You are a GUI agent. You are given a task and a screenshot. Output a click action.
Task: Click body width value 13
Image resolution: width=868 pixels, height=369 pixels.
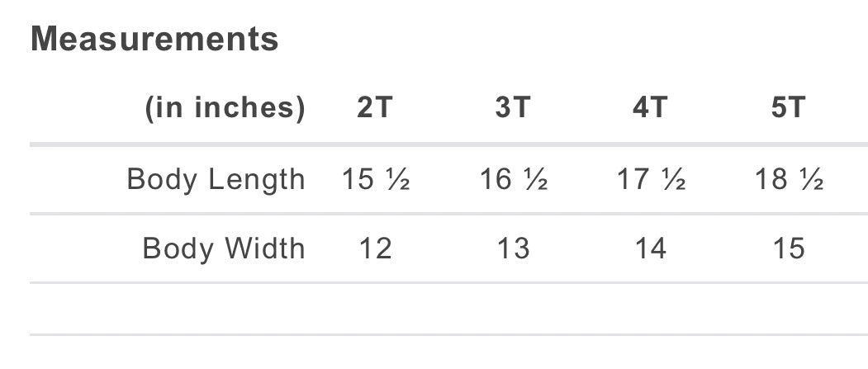[x=513, y=248]
